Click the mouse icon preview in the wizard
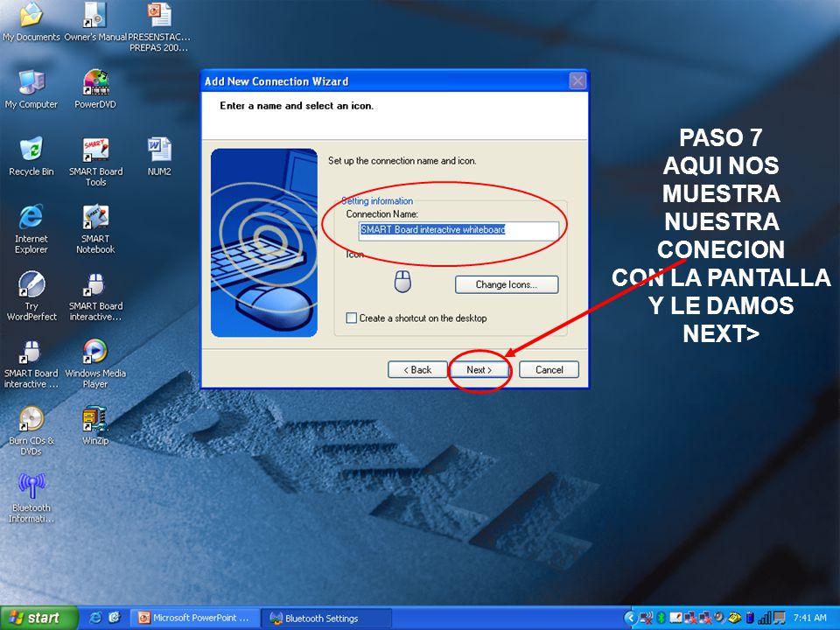 pos(402,281)
